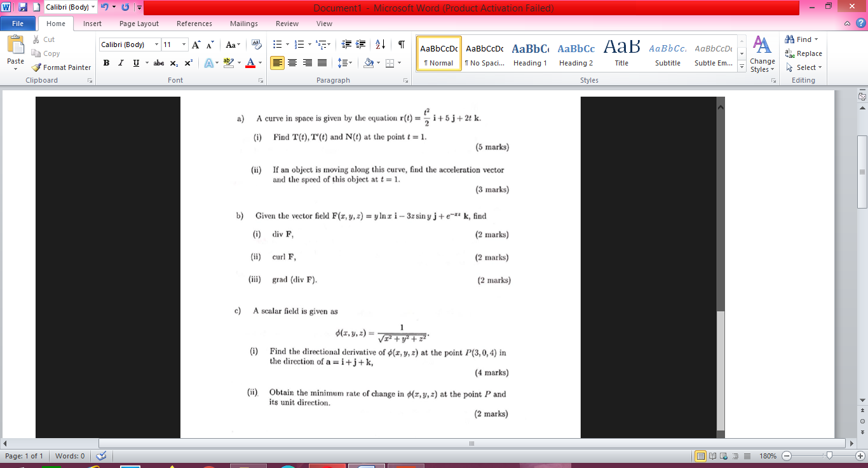The image size is (868, 468).
Task: Select the center alignment icon
Action: pos(292,63)
